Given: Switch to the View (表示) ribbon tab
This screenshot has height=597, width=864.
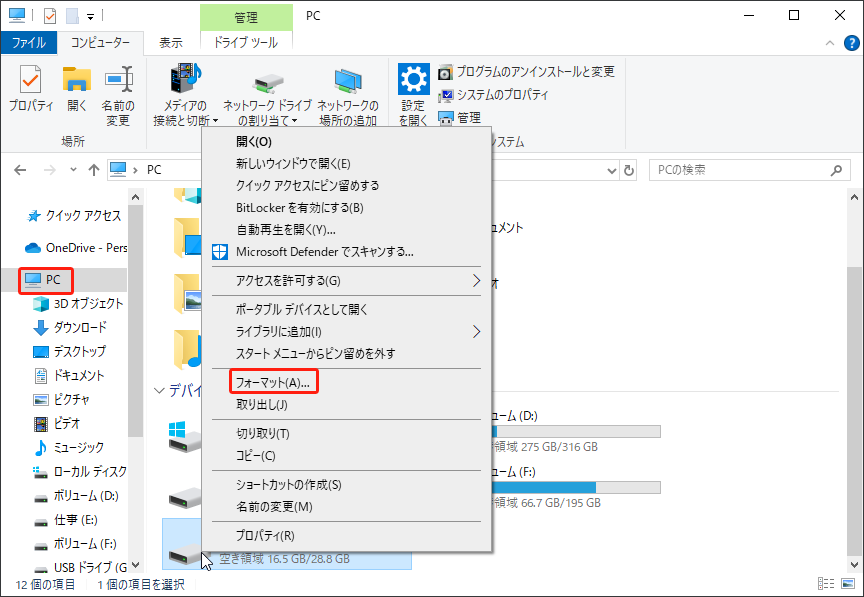Looking at the screenshot, I should 171,43.
